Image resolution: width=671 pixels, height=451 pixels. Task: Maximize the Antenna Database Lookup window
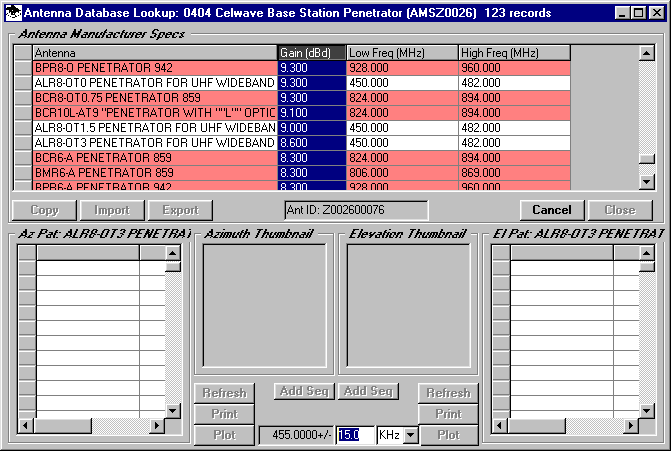click(x=638, y=13)
